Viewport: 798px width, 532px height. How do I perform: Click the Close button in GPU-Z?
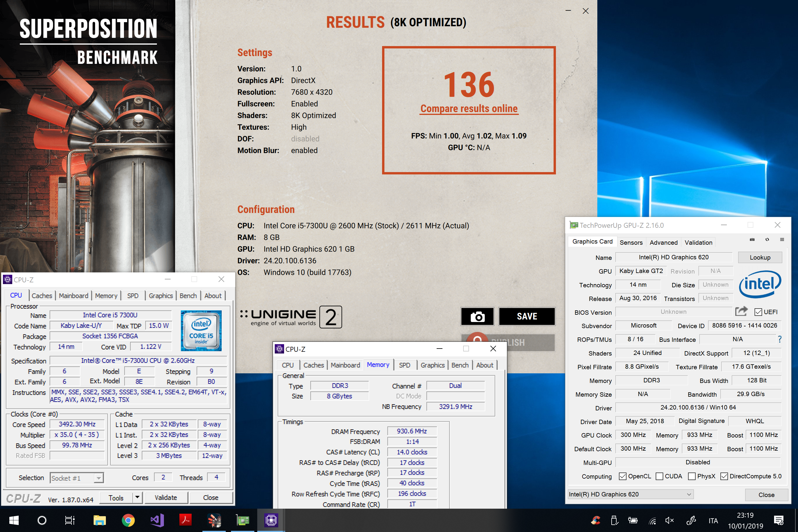click(766, 495)
